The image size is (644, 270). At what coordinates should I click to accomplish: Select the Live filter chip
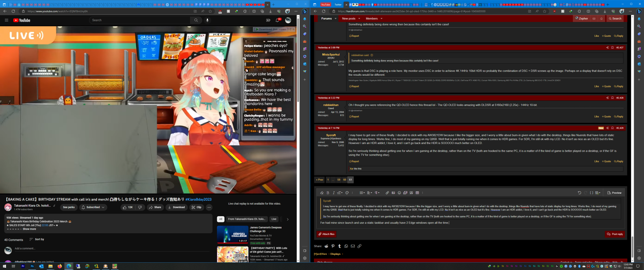[274, 219]
